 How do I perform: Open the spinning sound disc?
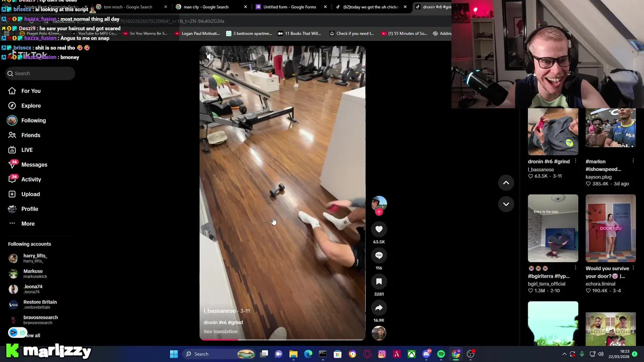(x=379, y=333)
